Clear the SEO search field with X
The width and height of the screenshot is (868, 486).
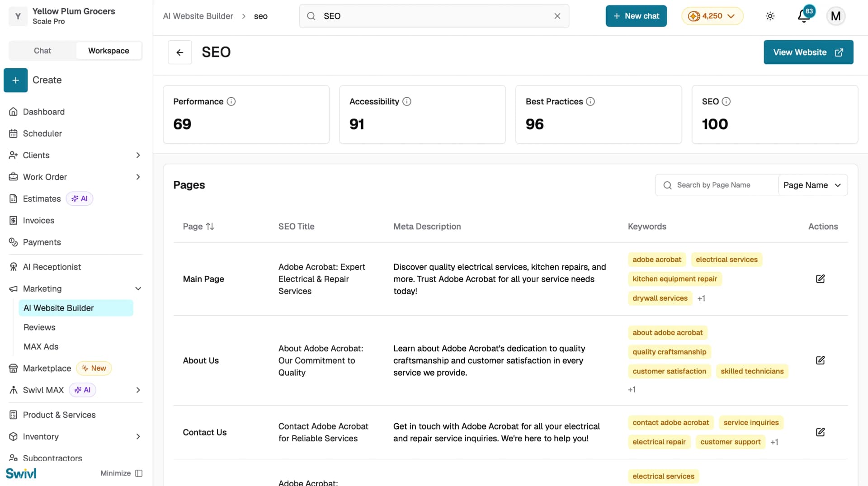point(557,16)
